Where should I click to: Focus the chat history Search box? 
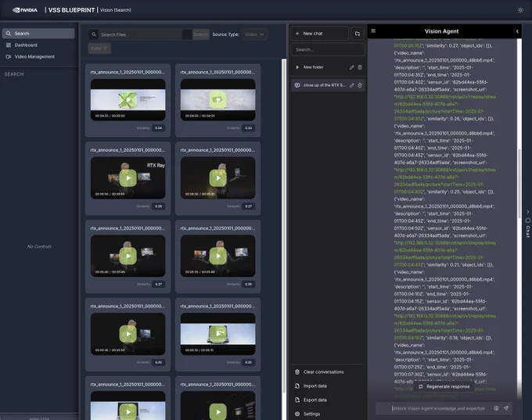click(x=328, y=49)
